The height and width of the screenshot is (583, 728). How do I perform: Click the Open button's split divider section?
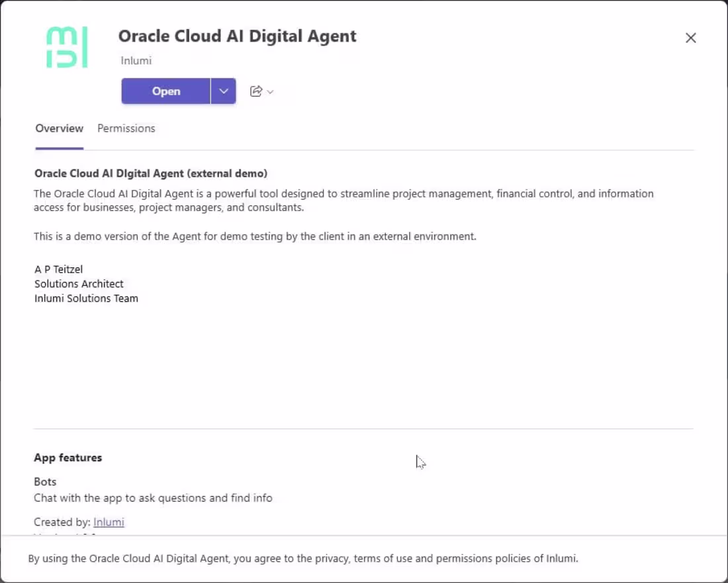(x=224, y=91)
